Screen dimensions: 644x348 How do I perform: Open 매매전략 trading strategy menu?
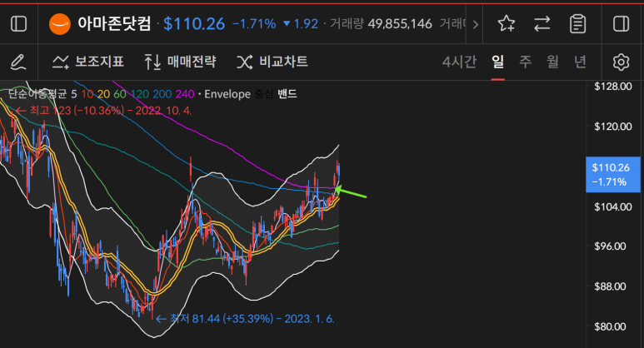[180, 62]
